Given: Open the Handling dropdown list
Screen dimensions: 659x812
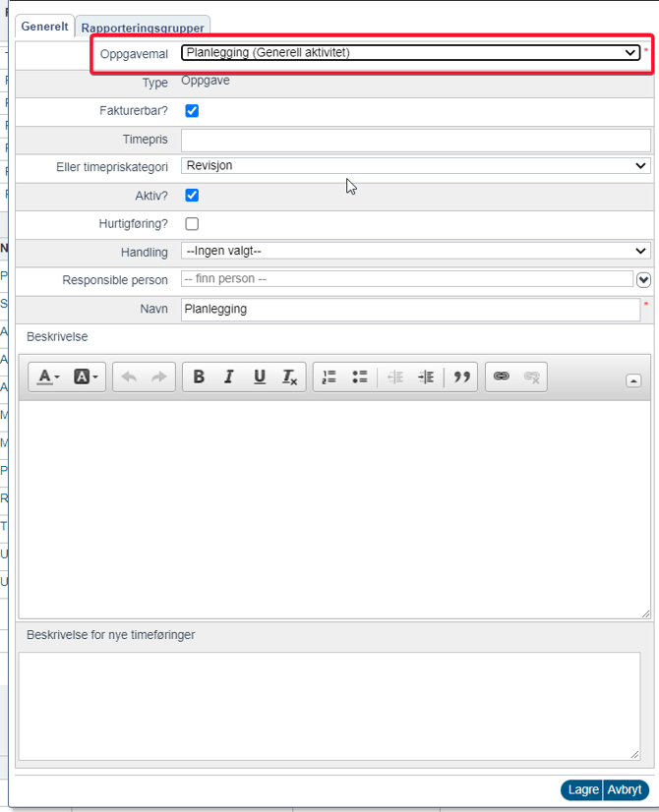Looking at the screenshot, I should 415,252.
